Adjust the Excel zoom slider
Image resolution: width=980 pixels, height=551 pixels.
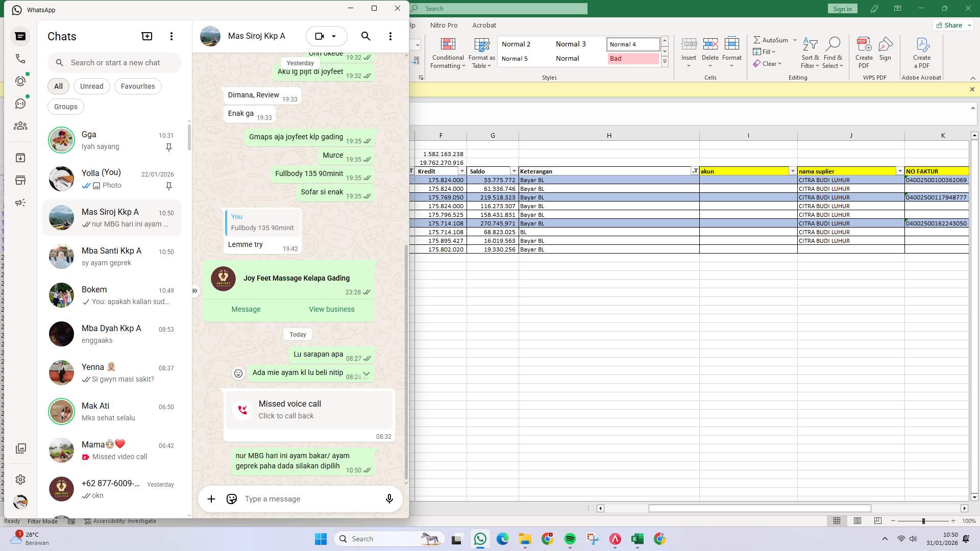click(923, 521)
